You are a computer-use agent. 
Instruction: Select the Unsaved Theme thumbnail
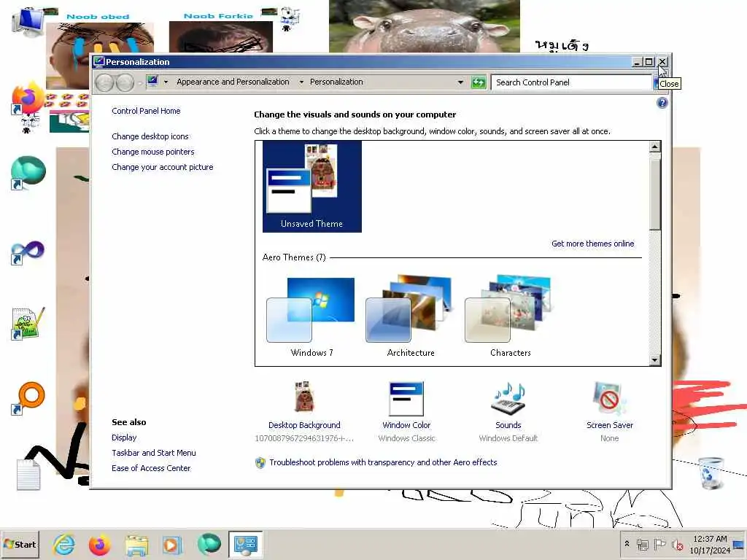pyautogui.click(x=312, y=187)
